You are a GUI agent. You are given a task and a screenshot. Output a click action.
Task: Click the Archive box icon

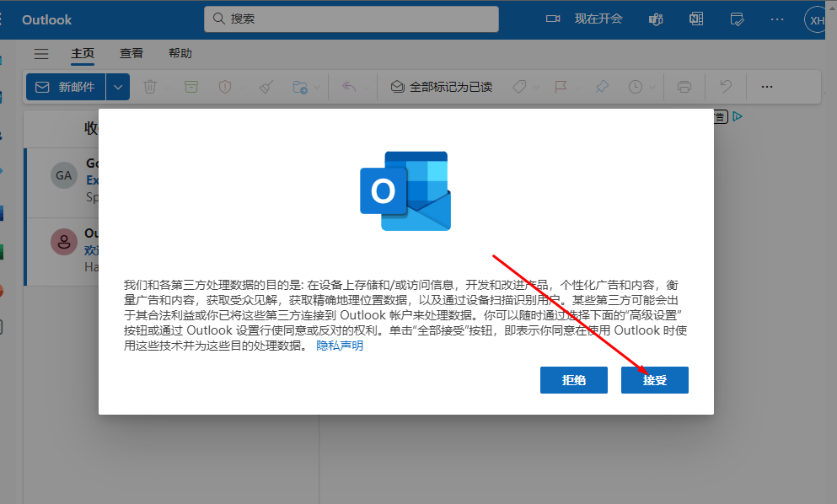[x=191, y=87]
